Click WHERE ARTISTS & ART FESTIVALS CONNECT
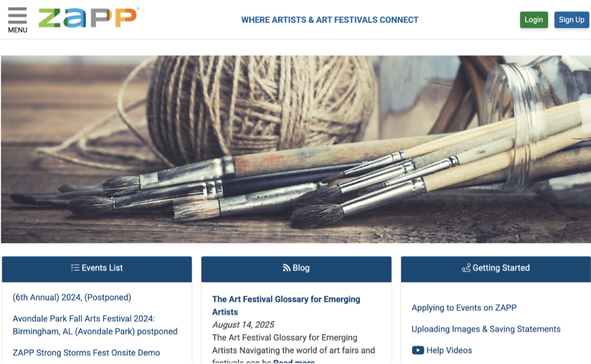 [330, 20]
